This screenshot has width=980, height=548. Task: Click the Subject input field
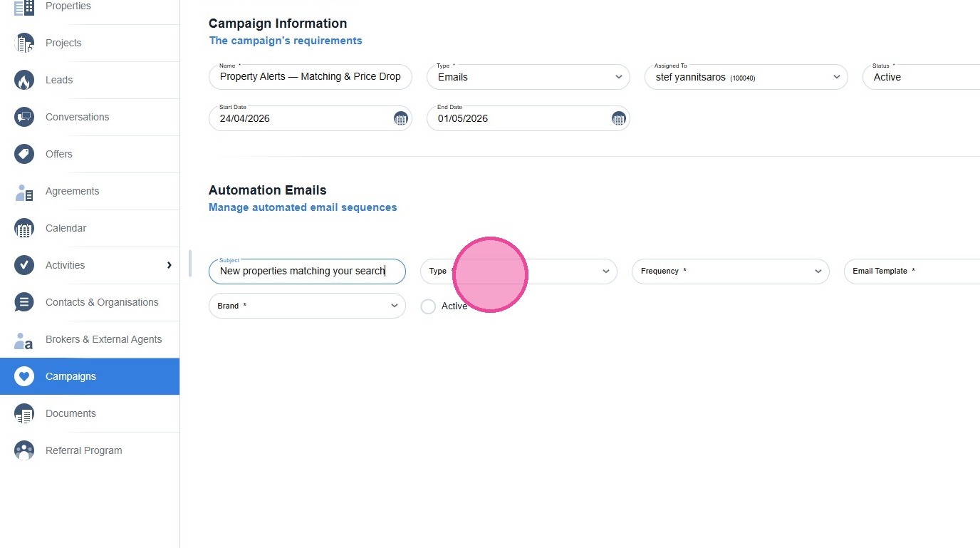point(307,272)
